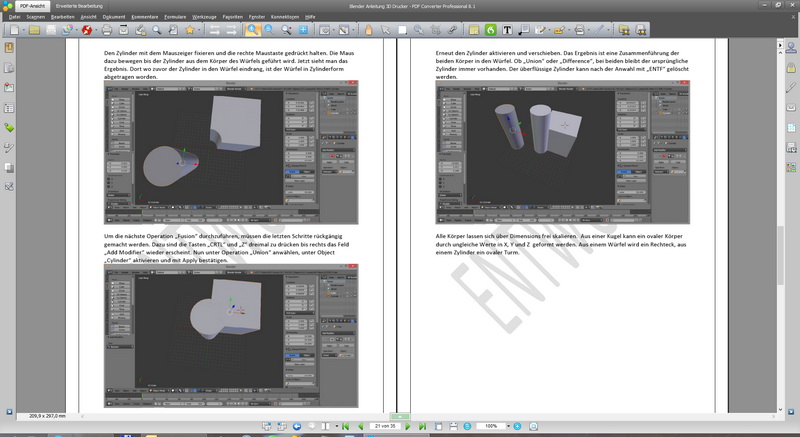Screen dimensions: 800x437
Task: Open the zoom percentage dropdown arrow
Action: tap(508, 426)
